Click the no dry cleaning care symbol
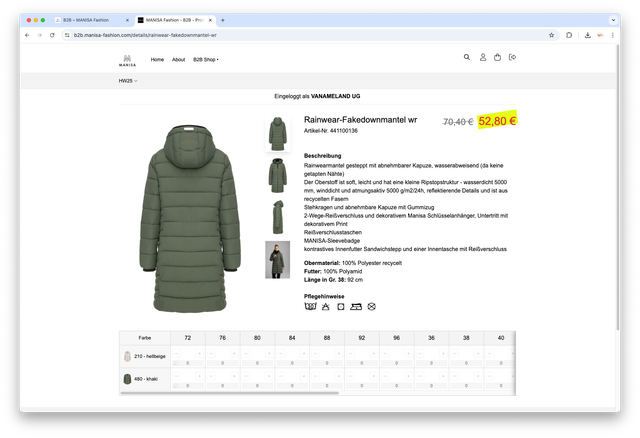 tap(371, 305)
